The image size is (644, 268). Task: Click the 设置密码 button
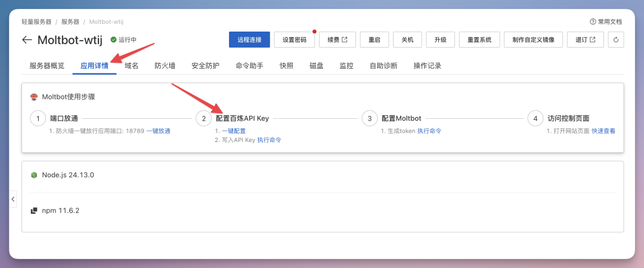coord(295,40)
